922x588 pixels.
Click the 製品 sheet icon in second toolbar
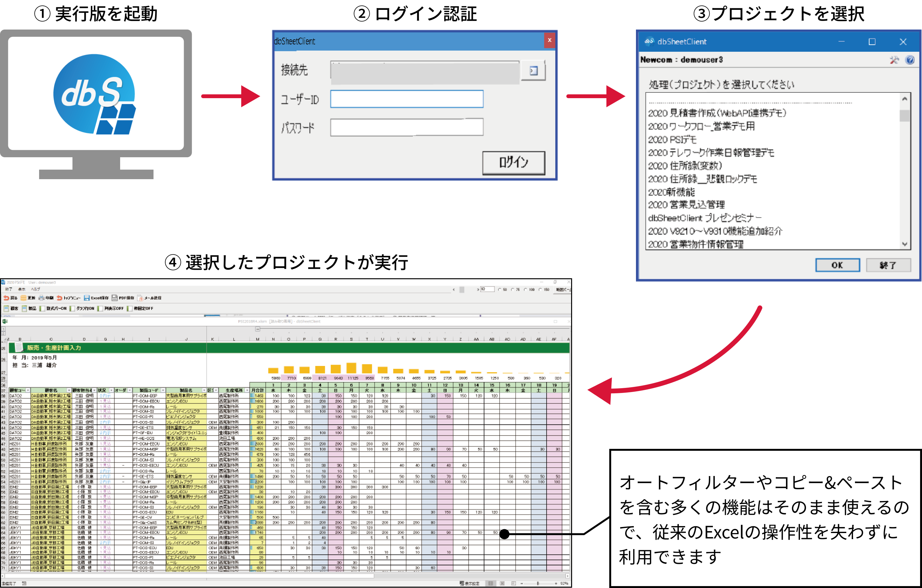[x=24, y=308]
